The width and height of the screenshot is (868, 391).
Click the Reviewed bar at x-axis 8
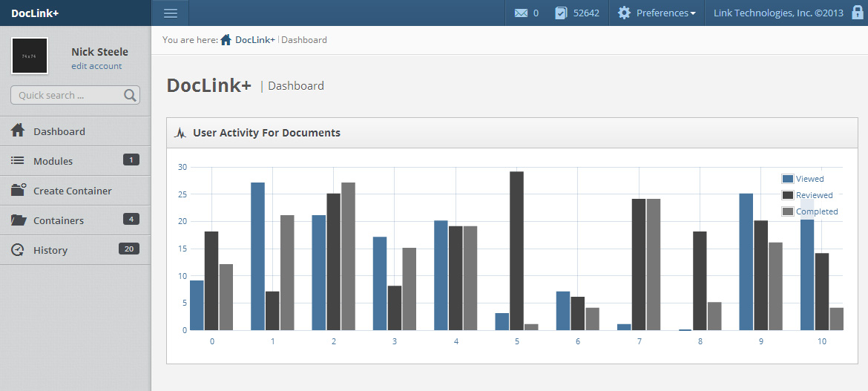click(x=700, y=280)
